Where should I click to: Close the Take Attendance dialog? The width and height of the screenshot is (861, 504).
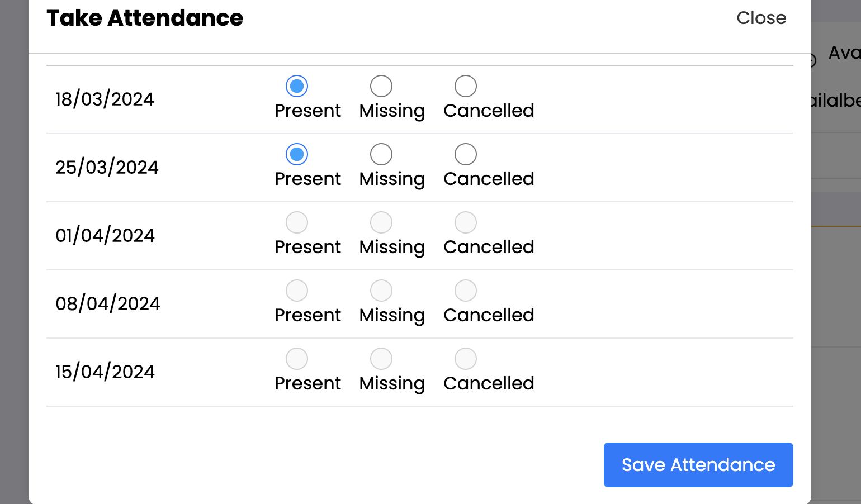[761, 18]
